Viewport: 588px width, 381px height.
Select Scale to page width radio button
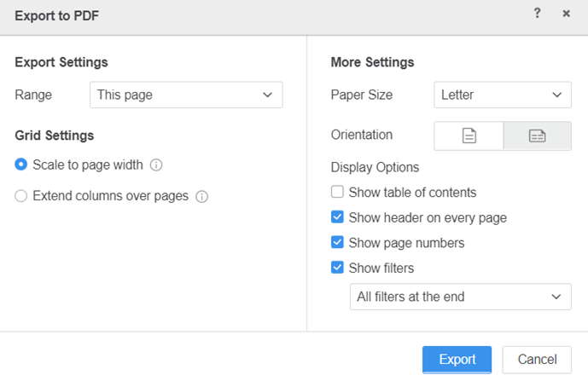tap(21, 165)
